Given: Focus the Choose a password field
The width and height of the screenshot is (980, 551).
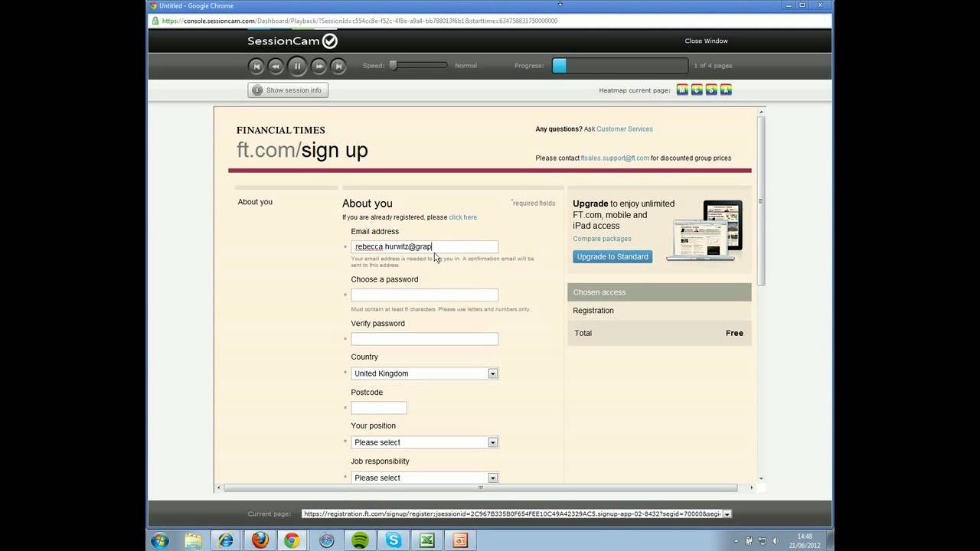Looking at the screenshot, I should (x=424, y=295).
